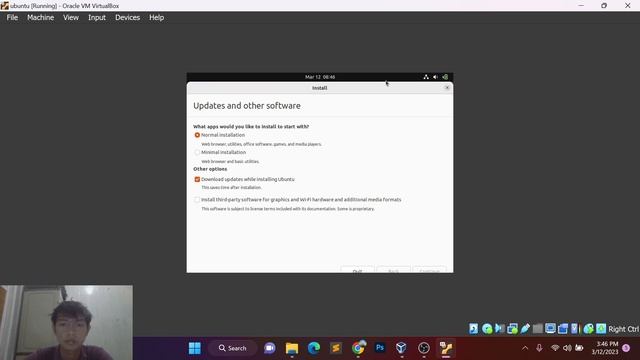Screen dimensions: 640x360
Task: Enable Install third-party software checkbox
Action: point(197,200)
